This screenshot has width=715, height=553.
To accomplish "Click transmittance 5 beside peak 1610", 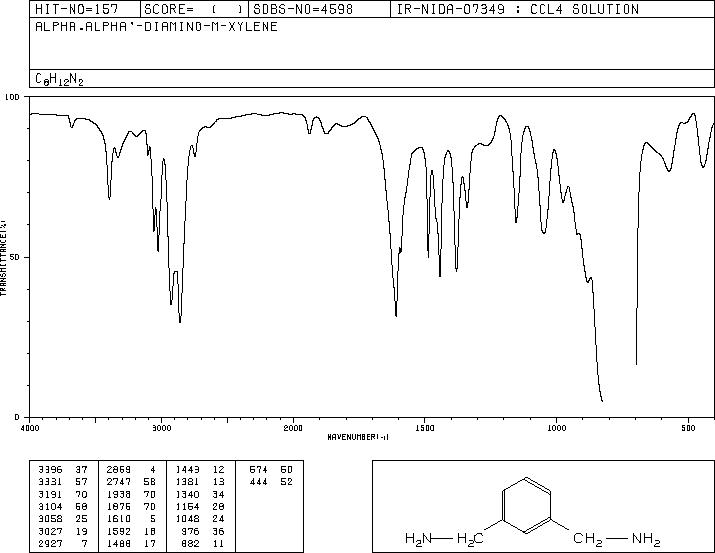I will (x=153, y=519).
